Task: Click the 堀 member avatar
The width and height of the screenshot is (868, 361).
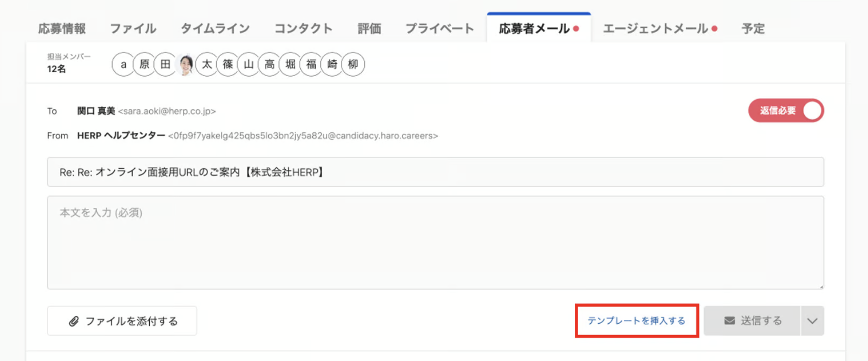Action: 290,64
